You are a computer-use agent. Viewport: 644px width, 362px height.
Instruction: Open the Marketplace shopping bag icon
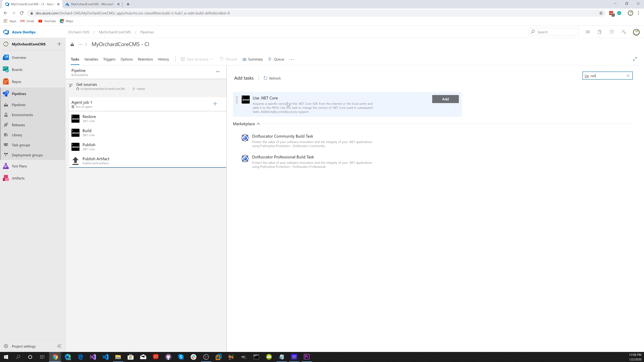coord(600,32)
